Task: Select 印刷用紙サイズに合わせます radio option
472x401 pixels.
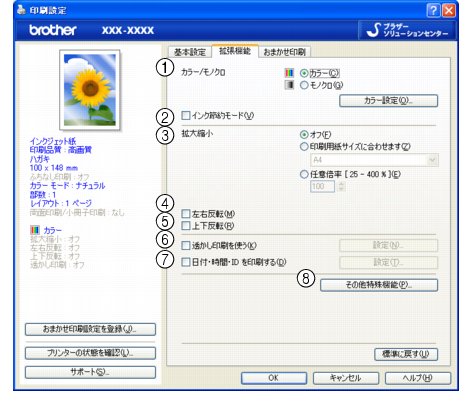Action: [304, 147]
